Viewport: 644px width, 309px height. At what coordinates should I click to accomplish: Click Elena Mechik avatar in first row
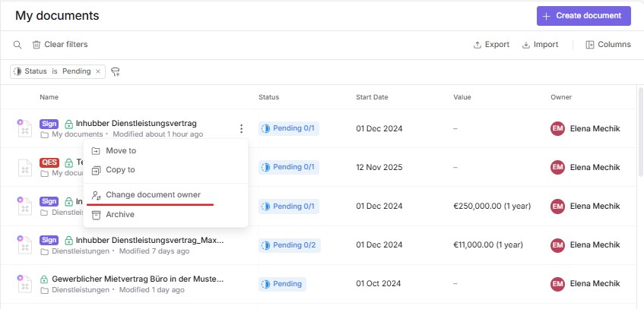coord(557,129)
